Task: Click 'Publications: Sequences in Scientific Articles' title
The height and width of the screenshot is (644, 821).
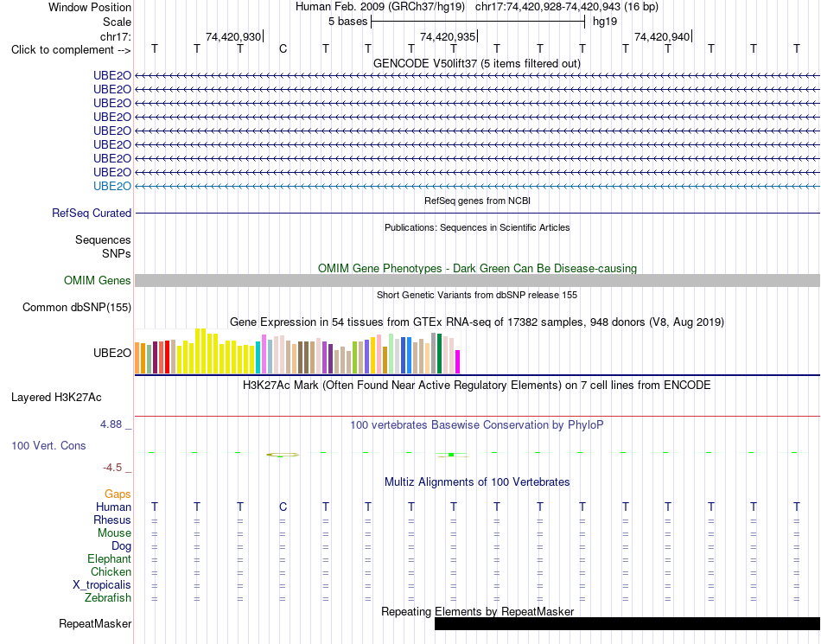Action: pos(477,227)
